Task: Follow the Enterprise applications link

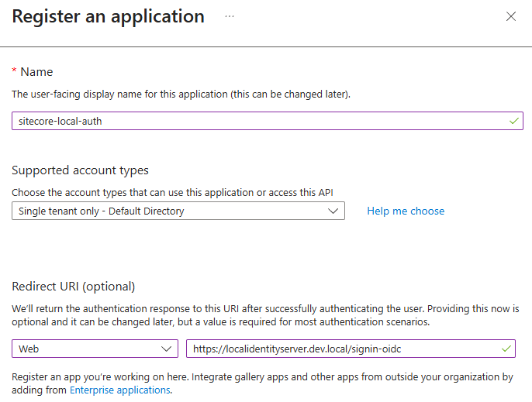Action: click(x=119, y=390)
